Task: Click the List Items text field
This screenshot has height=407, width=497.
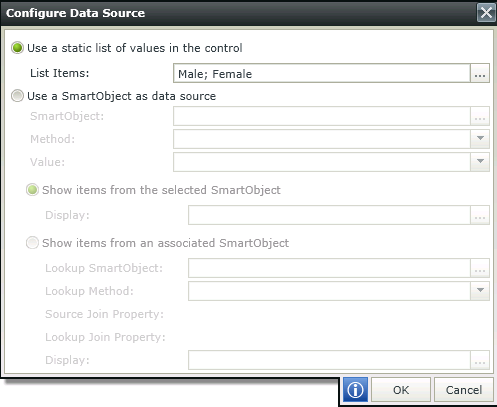Action: 322,73
